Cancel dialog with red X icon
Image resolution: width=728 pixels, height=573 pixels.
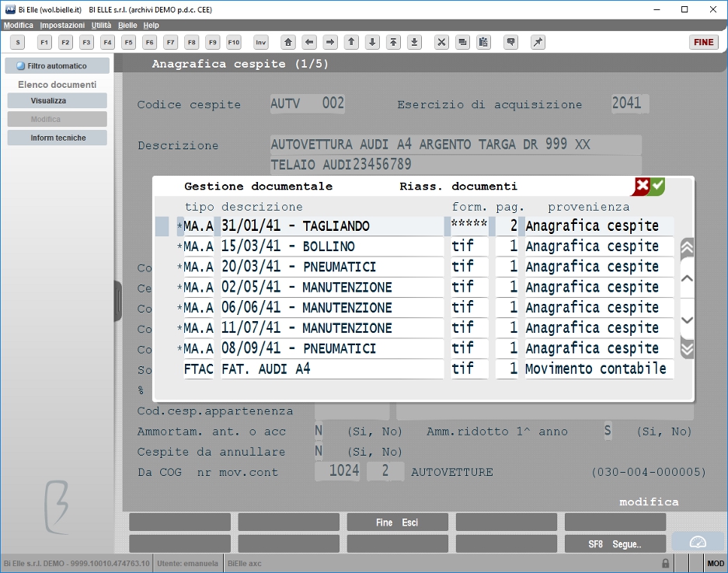pyautogui.click(x=642, y=186)
